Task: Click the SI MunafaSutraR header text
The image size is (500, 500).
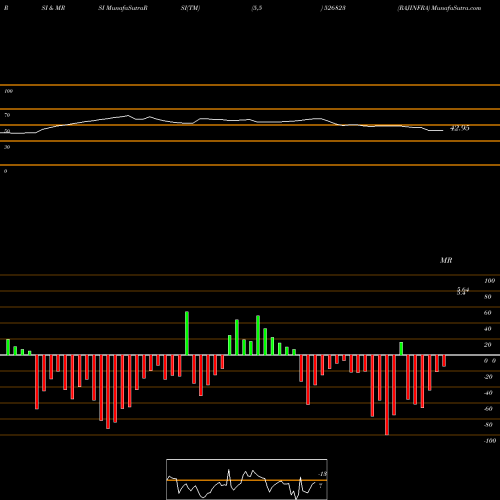Action: (123, 8)
